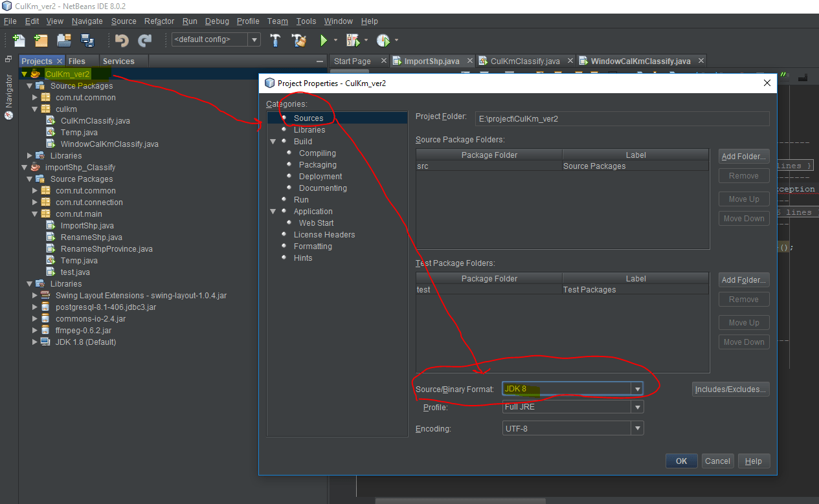Run the project with the green play icon
819x504 pixels.
point(322,40)
